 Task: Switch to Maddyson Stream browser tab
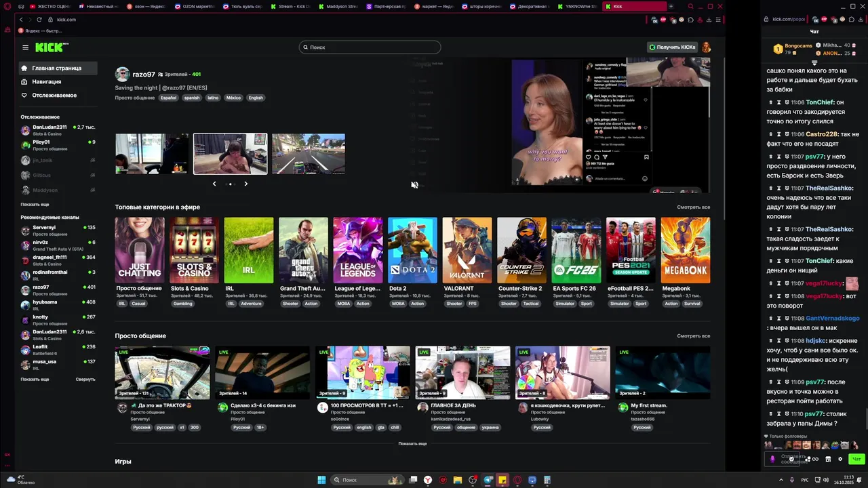click(338, 6)
